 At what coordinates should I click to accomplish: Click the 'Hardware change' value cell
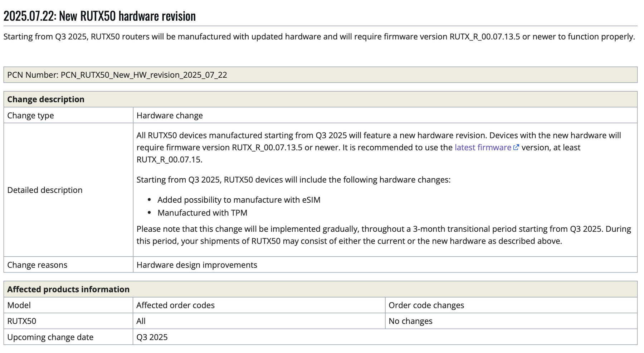[x=385, y=115]
